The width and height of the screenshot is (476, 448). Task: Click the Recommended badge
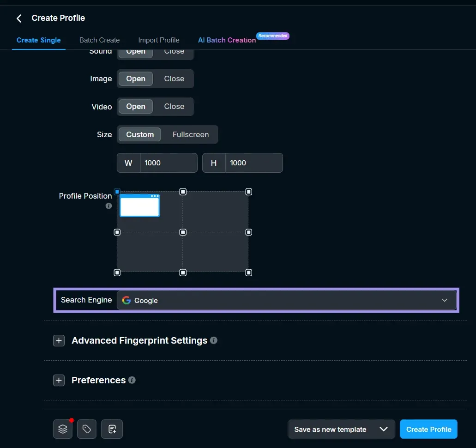(x=272, y=36)
